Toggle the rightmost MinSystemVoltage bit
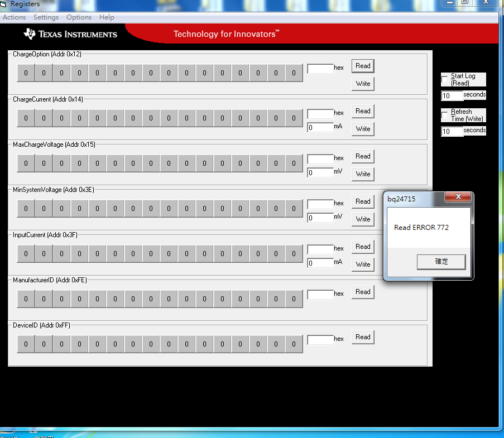 [x=294, y=209]
